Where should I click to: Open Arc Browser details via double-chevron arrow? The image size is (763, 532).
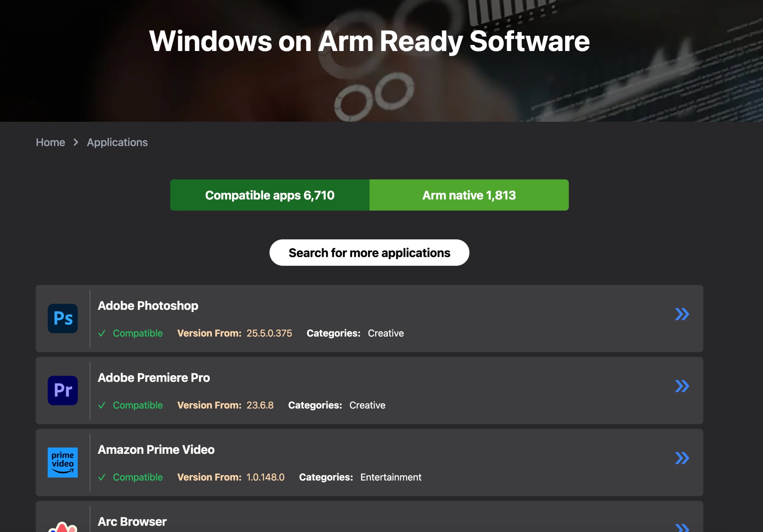[x=682, y=528]
